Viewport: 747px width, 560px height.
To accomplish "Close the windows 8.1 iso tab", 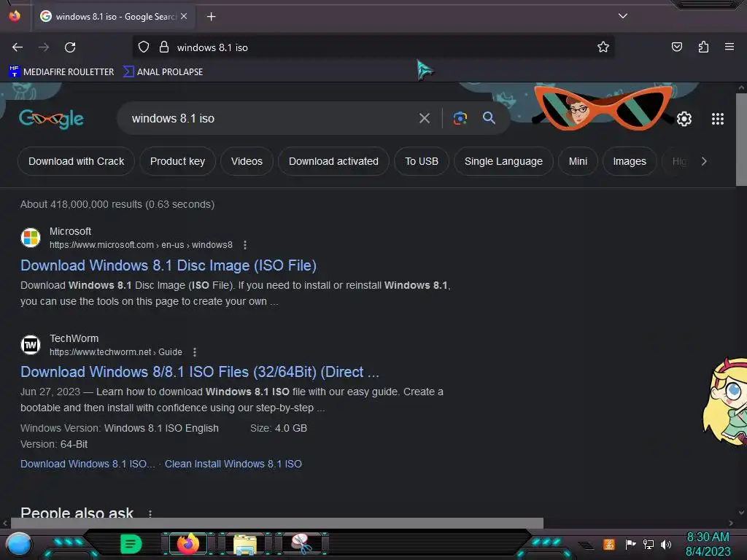I will (x=184, y=16).
